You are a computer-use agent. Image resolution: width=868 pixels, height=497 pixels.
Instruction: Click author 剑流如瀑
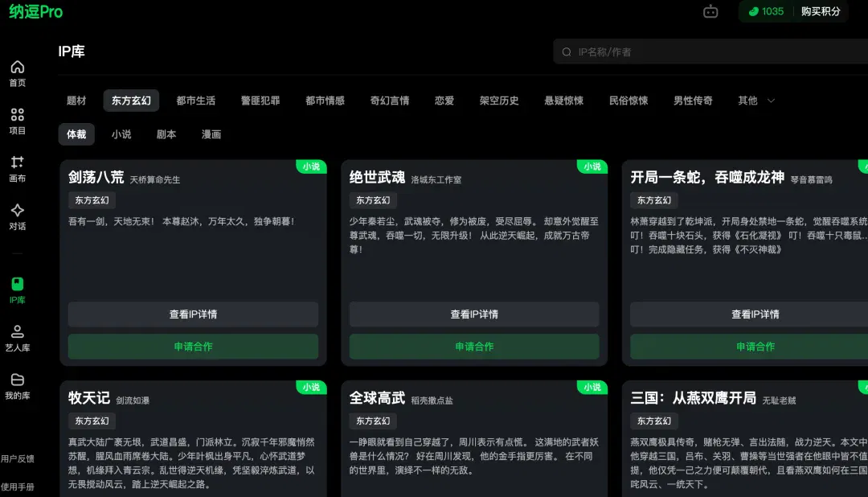pos(133,400)
